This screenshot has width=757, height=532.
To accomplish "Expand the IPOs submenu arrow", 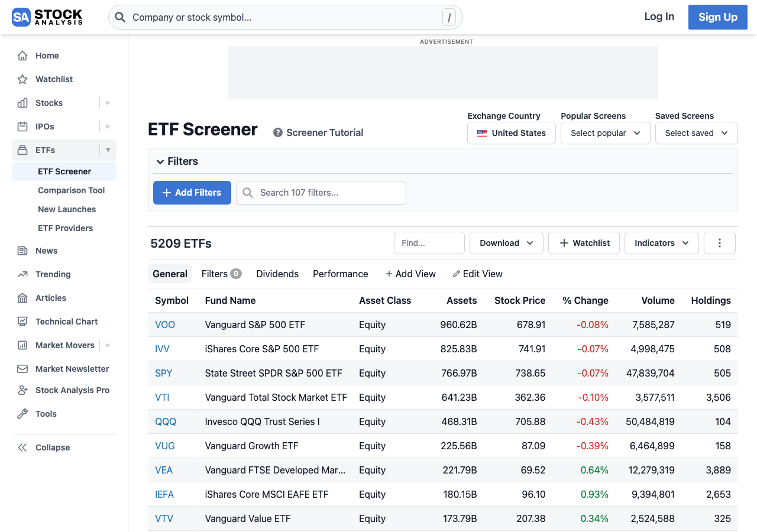I will [x=108, y=126].
